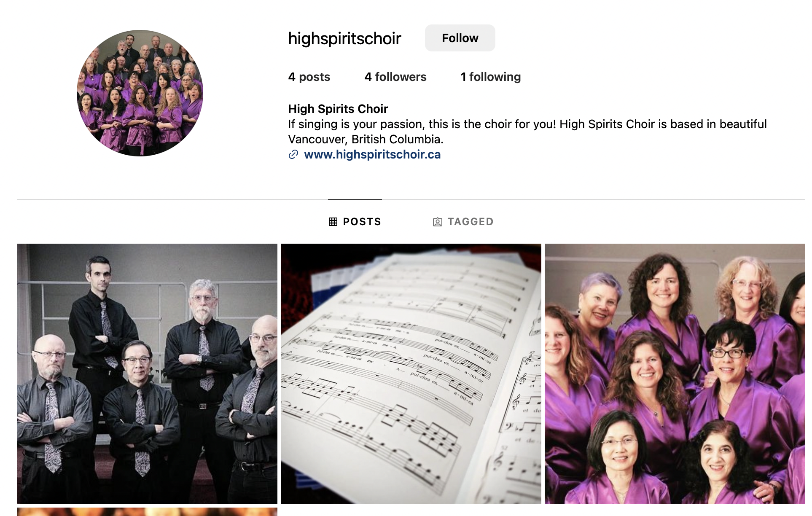812x516 pixels.
Task: Open the partially visible fourth post
Action: click(147, 512)
